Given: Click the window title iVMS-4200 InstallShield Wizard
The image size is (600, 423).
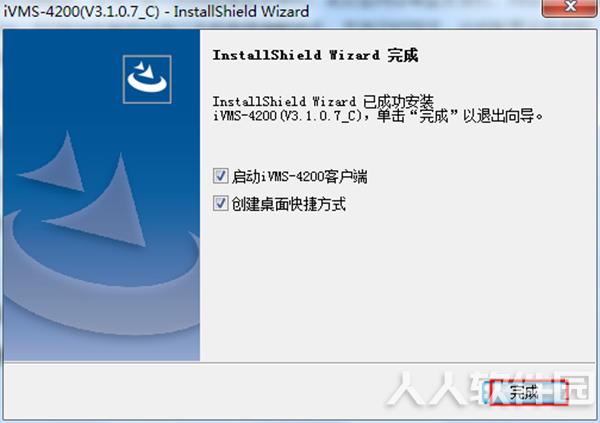Looking at the screenshot, I should [156, 11].
